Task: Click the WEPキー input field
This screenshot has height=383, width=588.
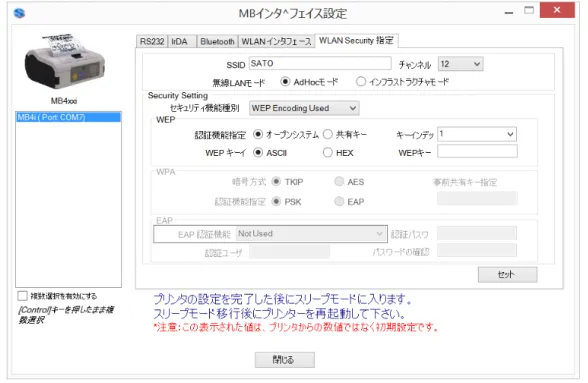Action: click(x=477, y=151)
